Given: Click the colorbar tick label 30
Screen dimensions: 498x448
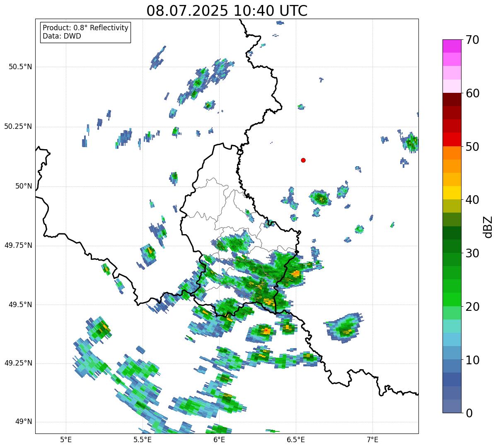Looking at the screenshot, I should coord(472,253).
